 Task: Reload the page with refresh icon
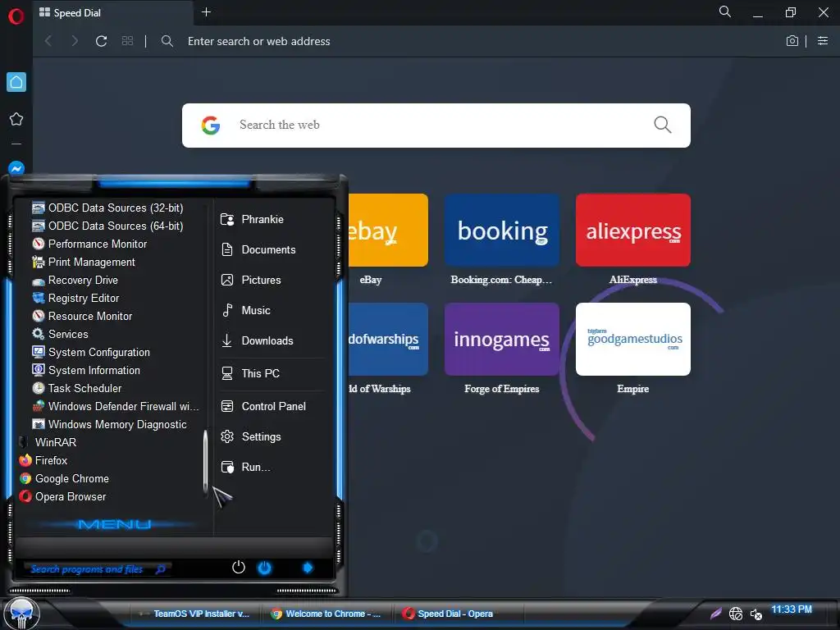coord(101,41)
